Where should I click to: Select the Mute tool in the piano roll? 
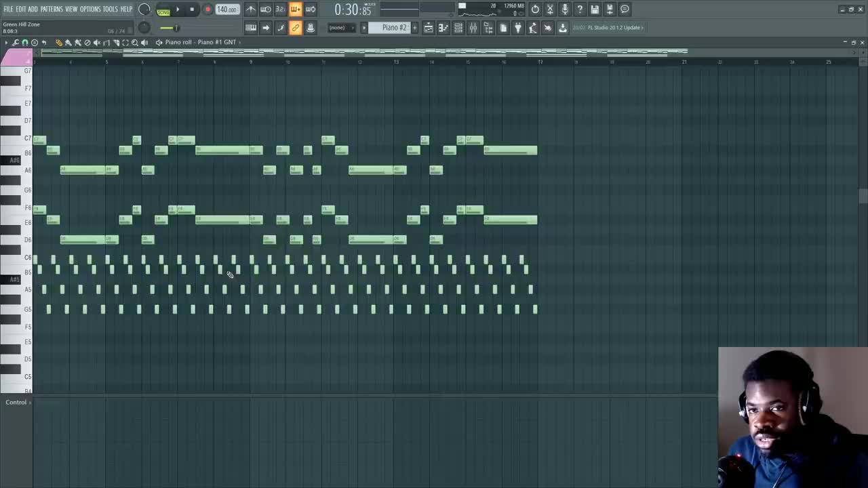coord(97,42)
